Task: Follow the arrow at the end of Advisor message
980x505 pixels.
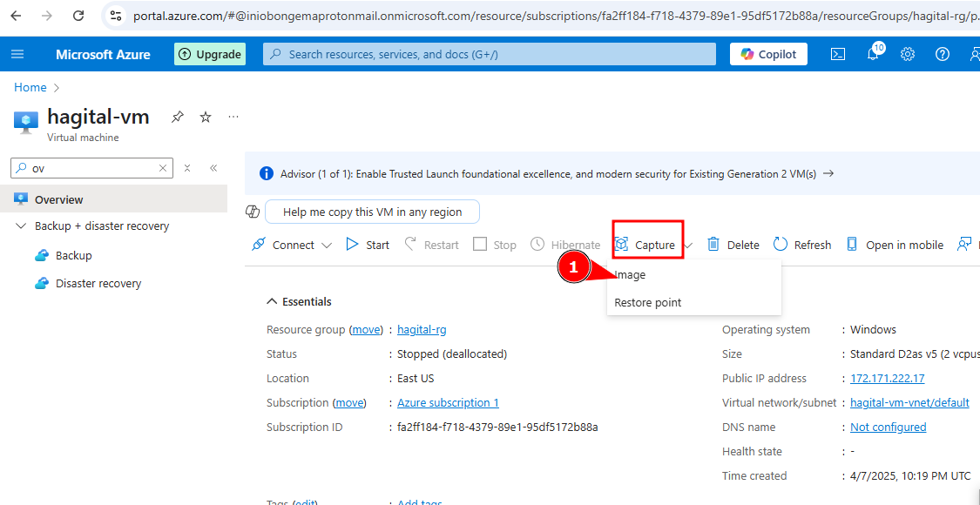Action: pos(828,174)
